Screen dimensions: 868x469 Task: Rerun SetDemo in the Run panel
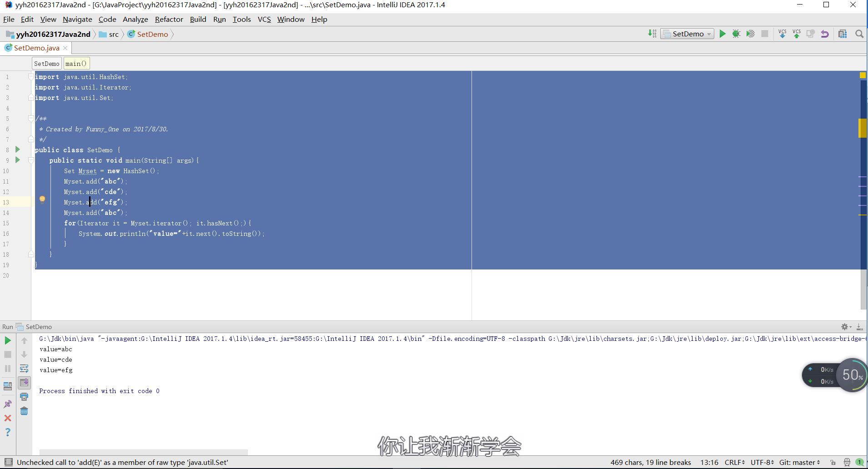point(8,340)
